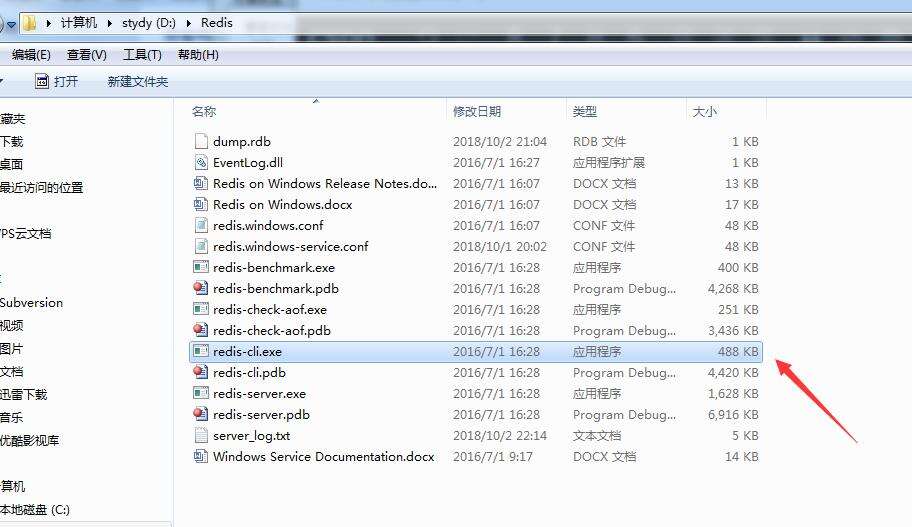Click the 打开 toolbar icon
This screenshot has width=912, height=527.
pos(42,81)
